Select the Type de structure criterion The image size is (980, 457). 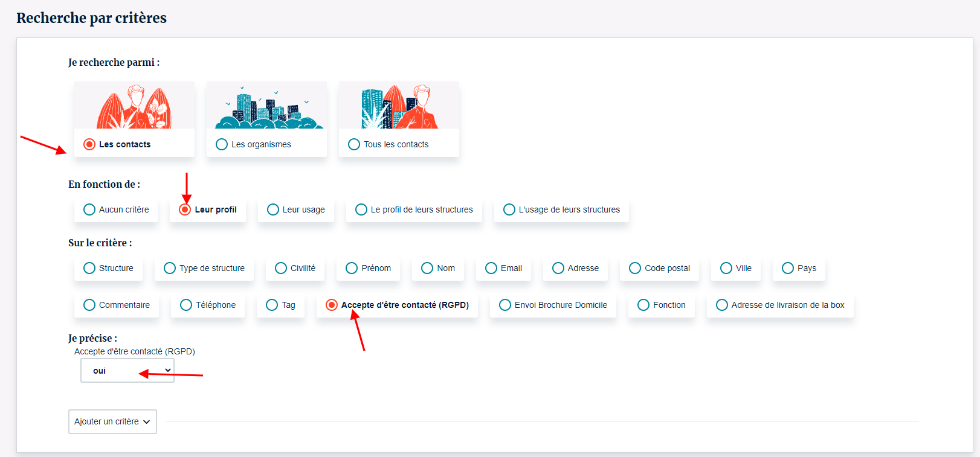[170, 268]
